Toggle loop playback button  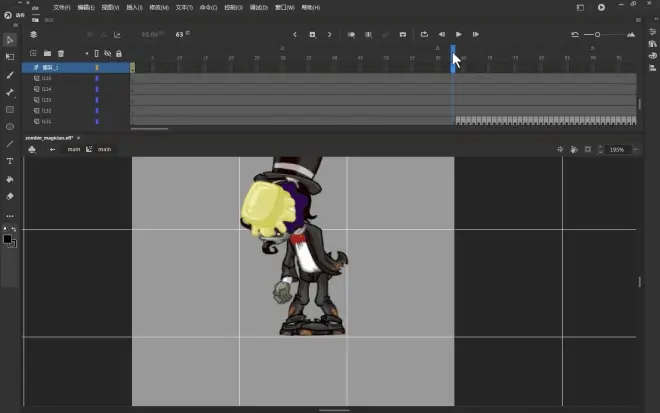click(x=424, y=35)
